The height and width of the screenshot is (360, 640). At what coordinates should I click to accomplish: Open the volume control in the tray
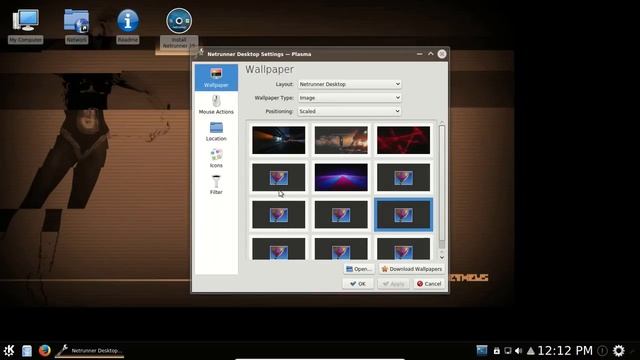[x=518, y=351]
